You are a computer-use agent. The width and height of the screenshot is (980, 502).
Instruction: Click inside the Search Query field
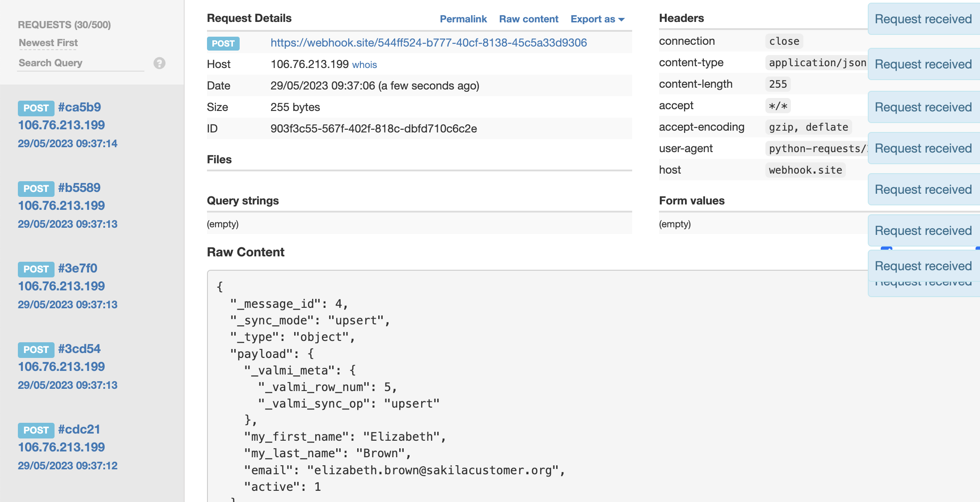coord(80,63)
